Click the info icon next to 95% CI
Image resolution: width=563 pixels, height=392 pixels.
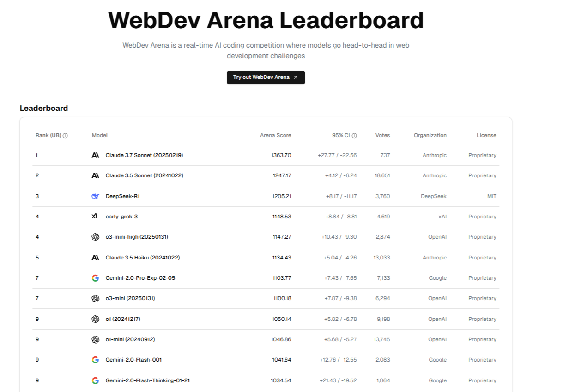(354, 136)
